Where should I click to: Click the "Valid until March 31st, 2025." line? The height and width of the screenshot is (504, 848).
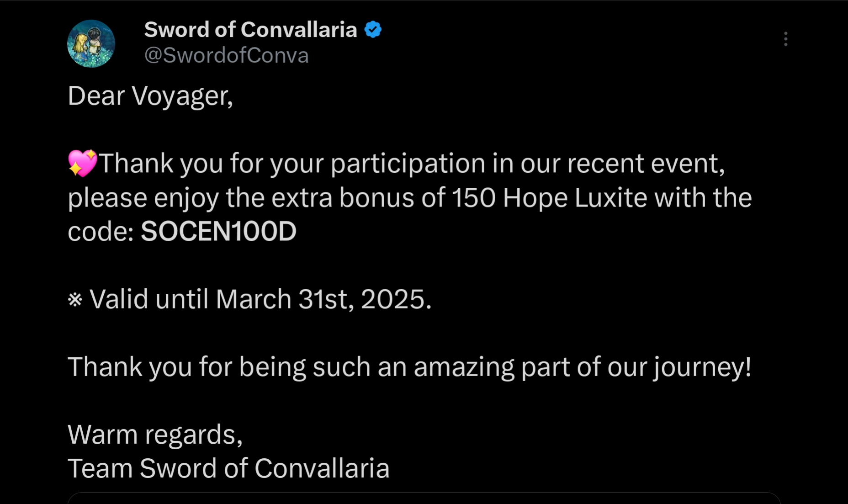point(249,300)
